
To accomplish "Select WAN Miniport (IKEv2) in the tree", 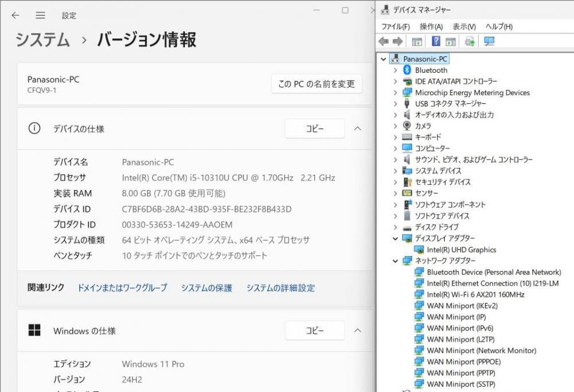I will [x=462, y=305].
